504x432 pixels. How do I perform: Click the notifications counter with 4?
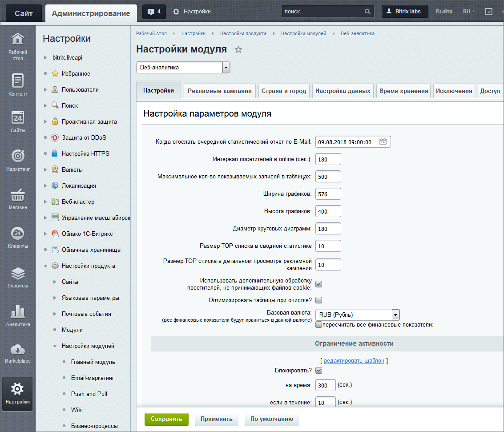click(x=154, y=12)
